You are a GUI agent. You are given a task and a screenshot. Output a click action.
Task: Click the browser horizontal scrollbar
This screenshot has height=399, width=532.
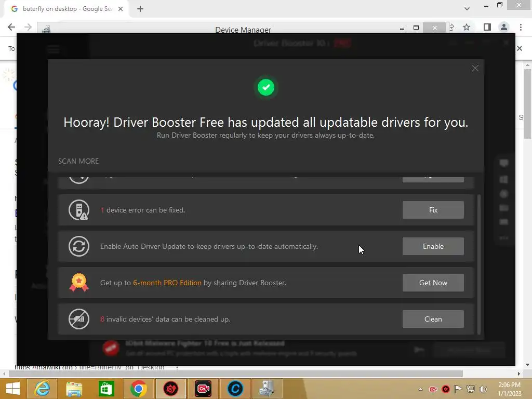tap(235, 374)
